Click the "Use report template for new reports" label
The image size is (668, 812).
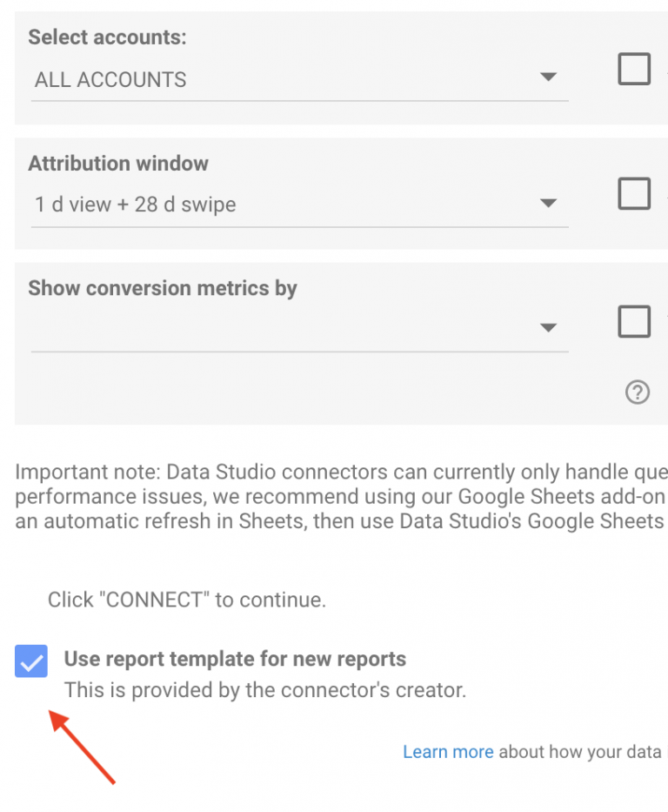coord(235,659)
